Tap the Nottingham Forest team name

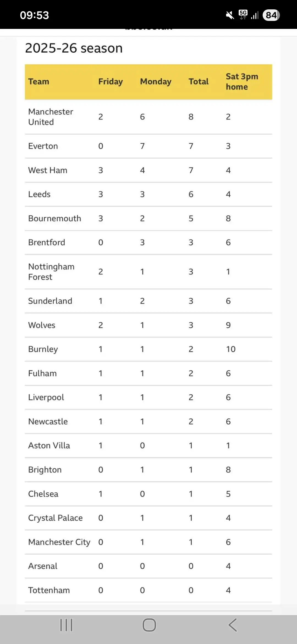tap(51, 272)
